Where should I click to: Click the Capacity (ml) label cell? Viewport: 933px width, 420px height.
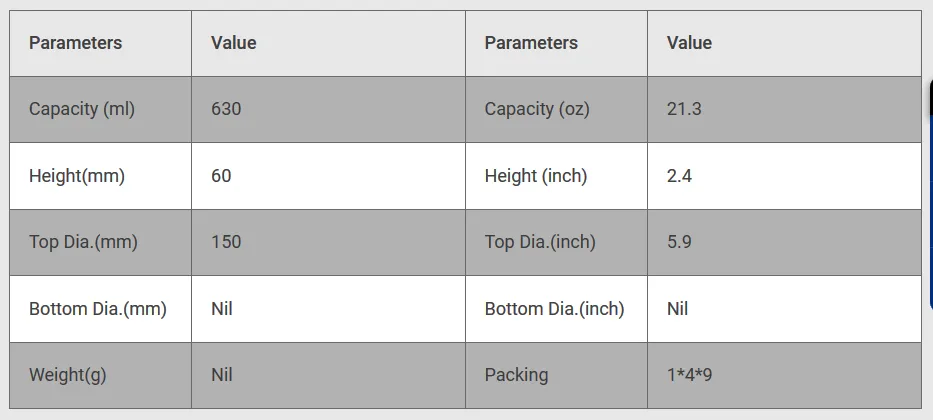pos(100,109)
